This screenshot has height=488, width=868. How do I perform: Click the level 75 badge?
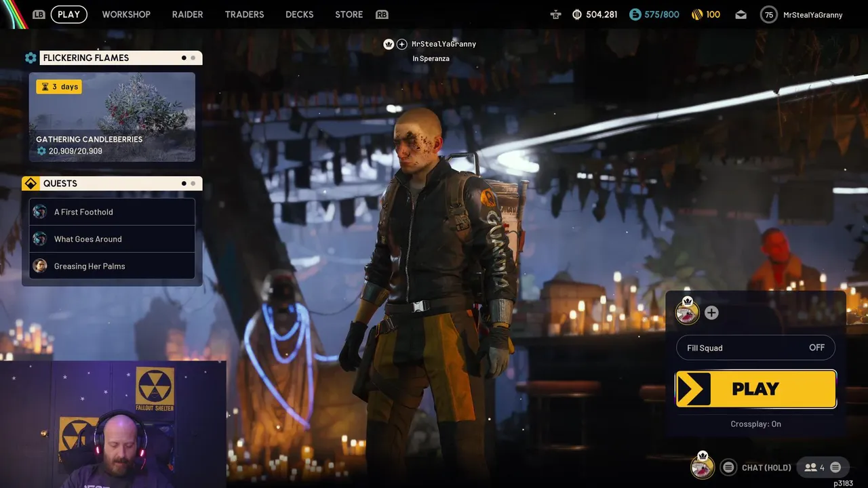pos(768,14)
